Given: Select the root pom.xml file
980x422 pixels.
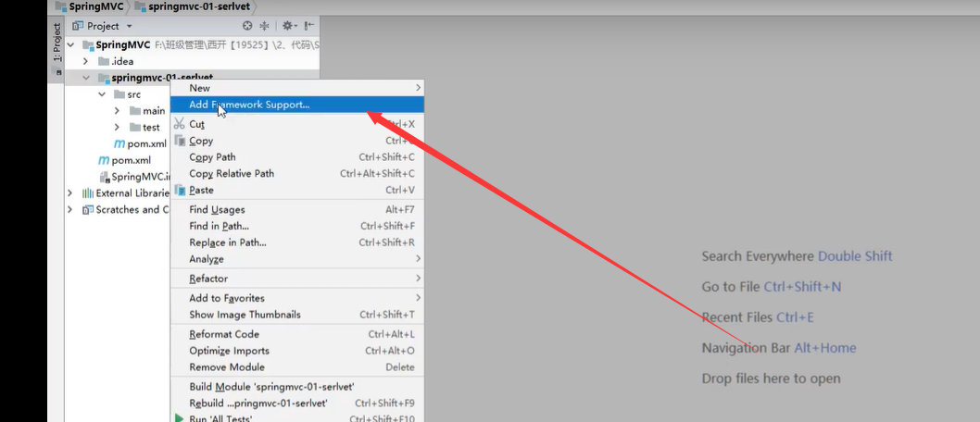Looking at the screenshot, I should (124, 160).
